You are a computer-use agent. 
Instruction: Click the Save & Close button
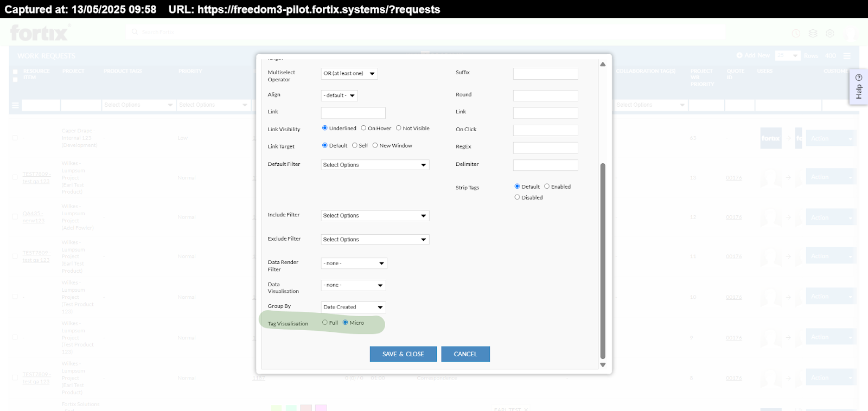point(403,354)
